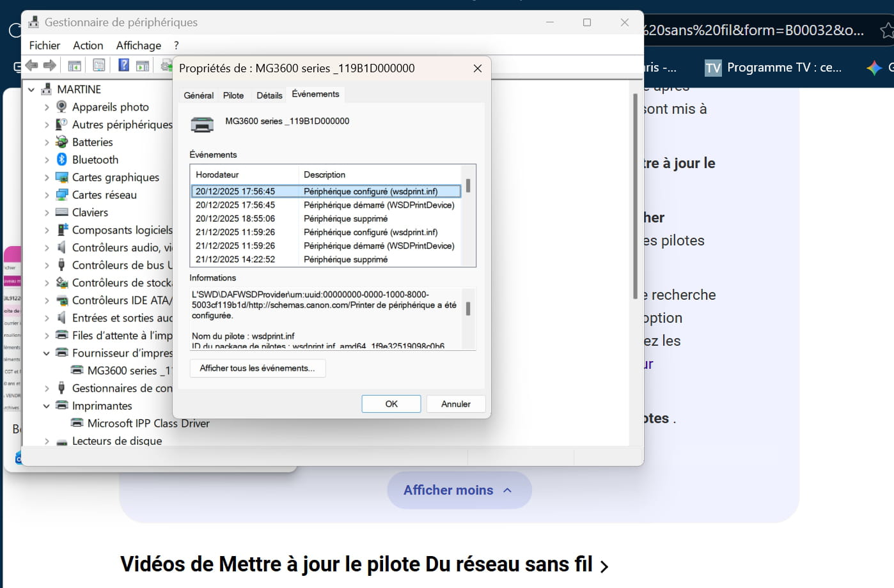Click the Forward arrow in the toolbar
894x588 pixels.
(x=49, y=65)
